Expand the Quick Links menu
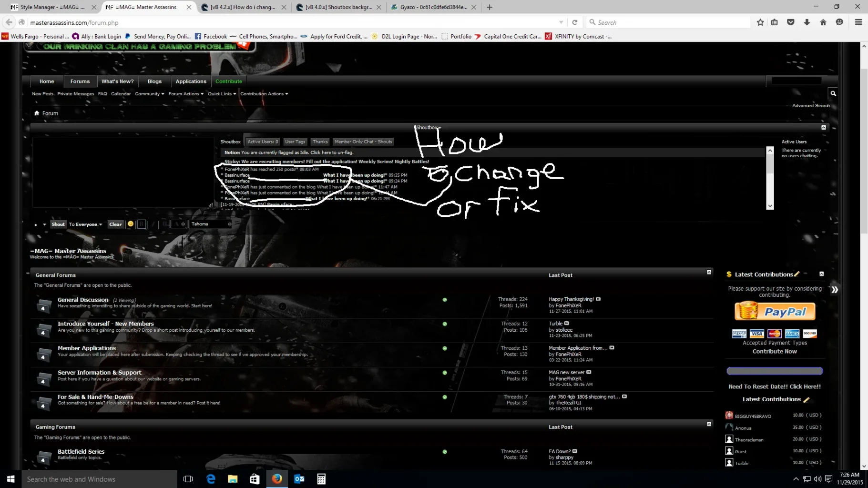The image size is (868, 488). click(222, 94)
